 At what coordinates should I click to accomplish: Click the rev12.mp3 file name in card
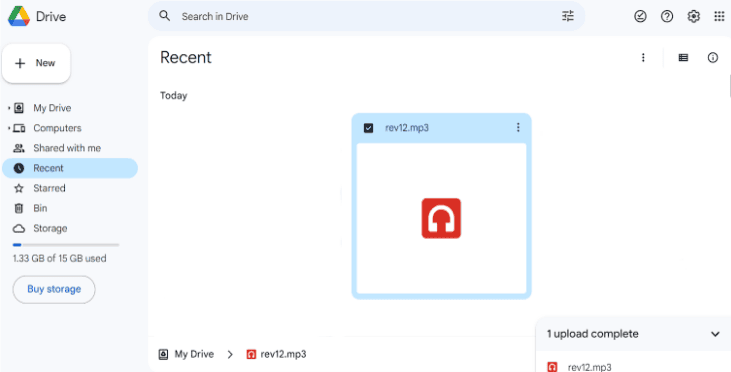pos(407,128)
